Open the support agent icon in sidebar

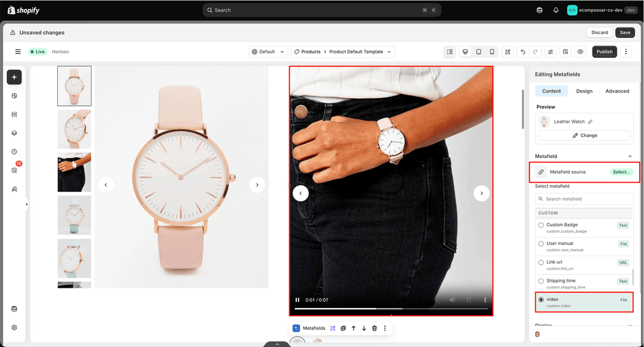pyautogui.click(x=14, y=309)
